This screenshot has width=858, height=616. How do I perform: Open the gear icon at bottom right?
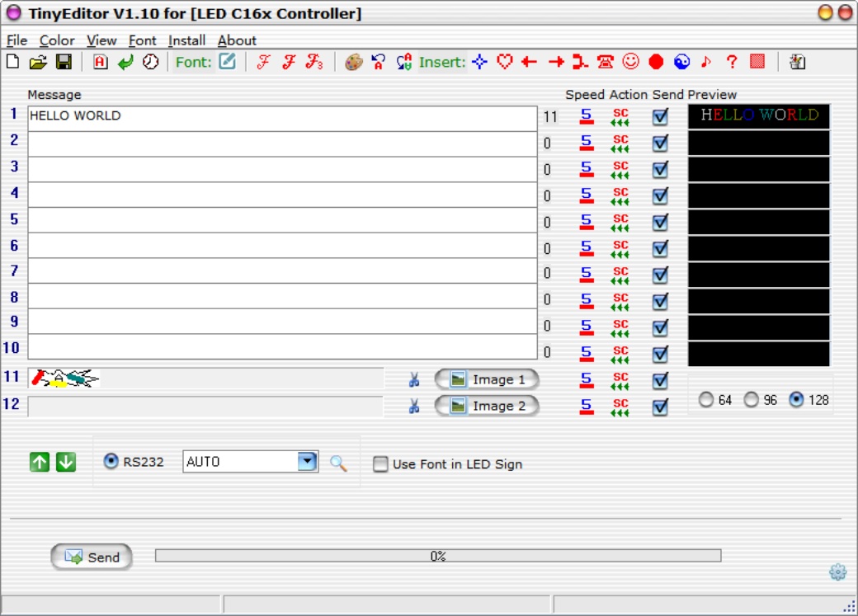click(x=837, y=572)
